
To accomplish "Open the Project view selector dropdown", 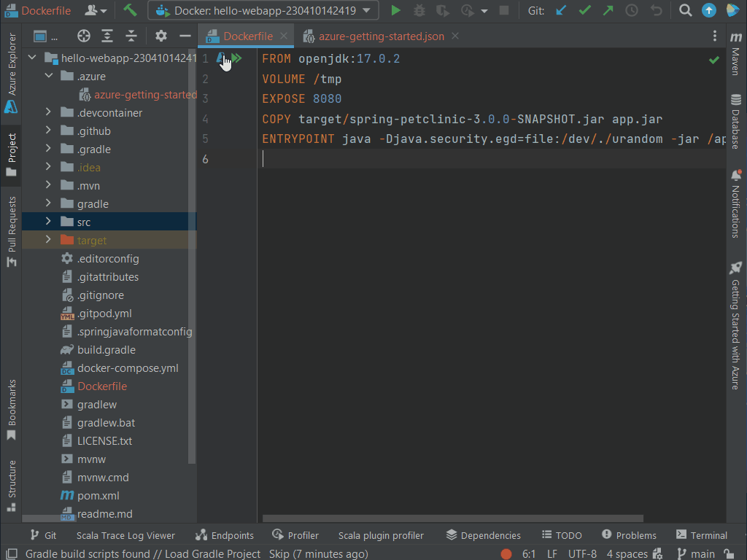I will 46,36.
